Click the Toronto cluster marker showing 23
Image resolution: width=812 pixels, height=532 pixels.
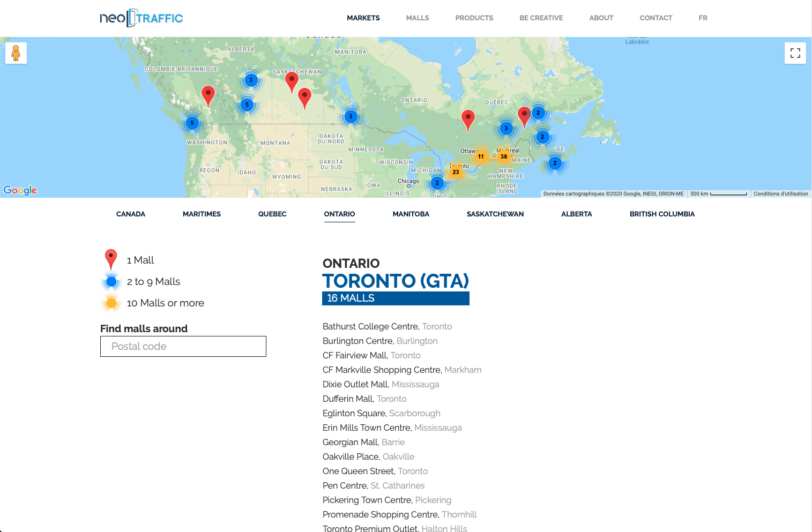pyautogui.click(x=456, y=172)
